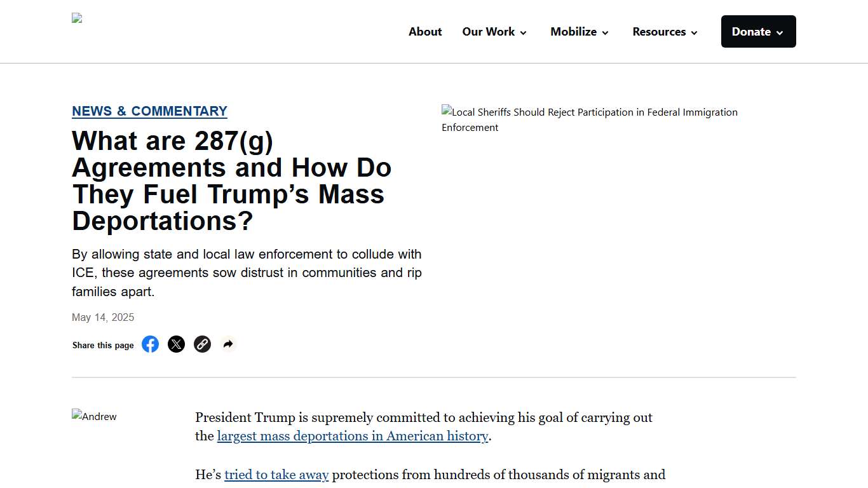This screenshot has width=868, height=488.
Task: Expand the Our Work dropdown
Action: click(x=494, y=31)
